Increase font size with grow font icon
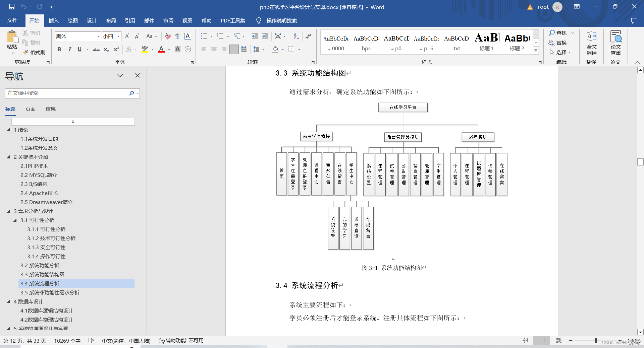The width and height of the screenshot is (644, 348). click(x=127, y=36)
